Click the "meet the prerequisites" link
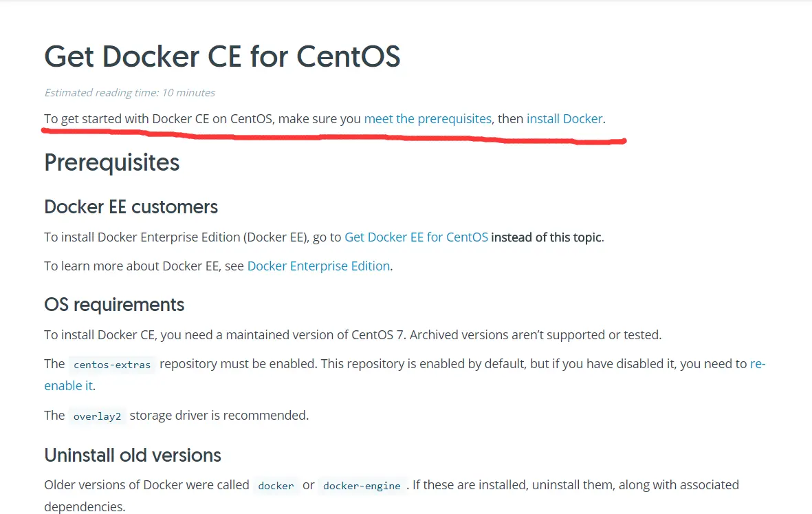This screenshot has width=812, height=514. [428, 118]
